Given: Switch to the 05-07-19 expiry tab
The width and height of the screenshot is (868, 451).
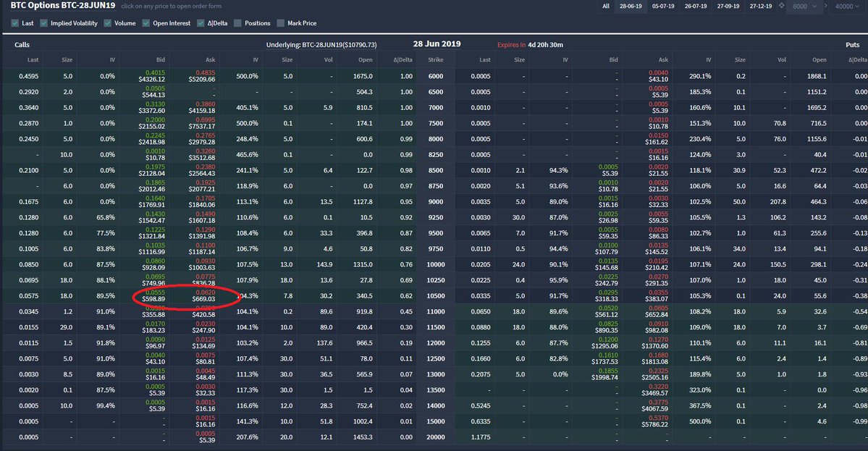Looking at the screenshot, I should click(663, 6).
